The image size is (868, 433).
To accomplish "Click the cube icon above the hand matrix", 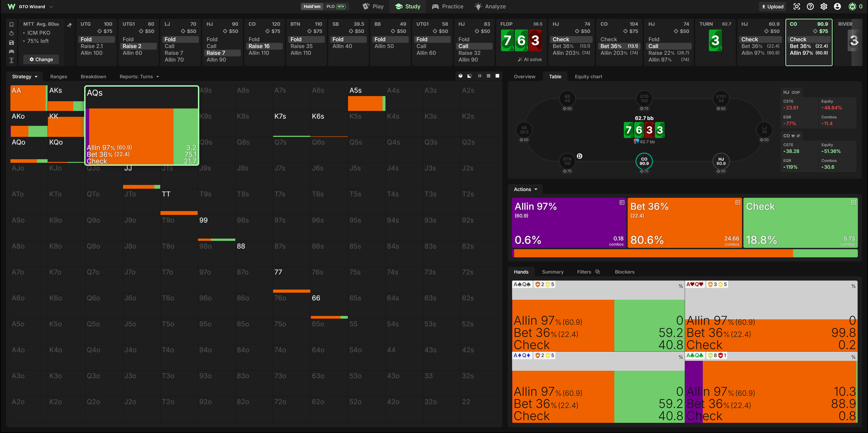I will pos(460,76).
